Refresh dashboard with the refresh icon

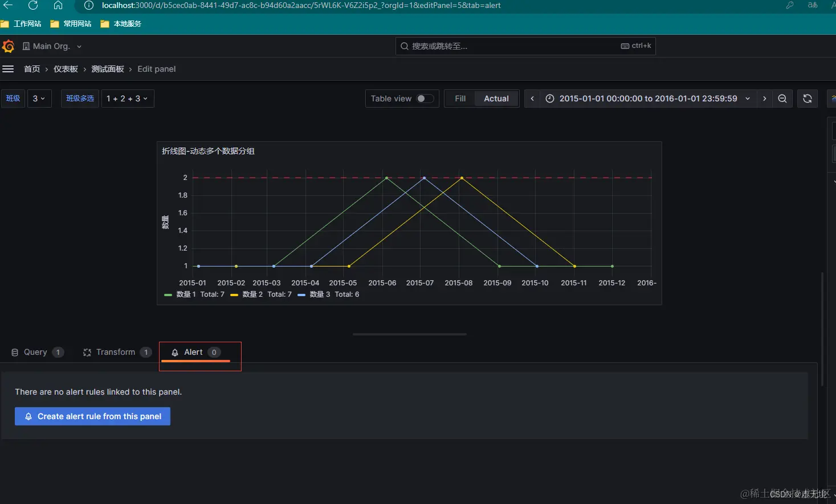808,99
